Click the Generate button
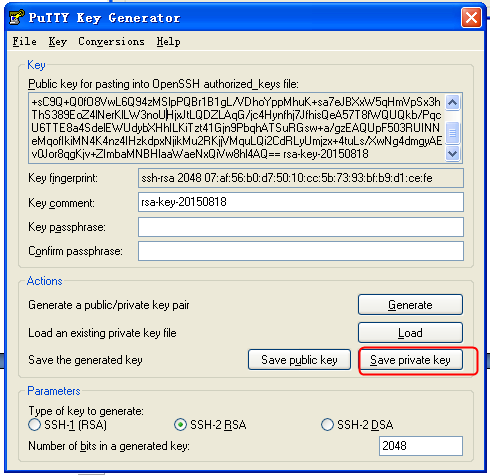The width and height of the screenshot is (490, 476). pos(410,305)
